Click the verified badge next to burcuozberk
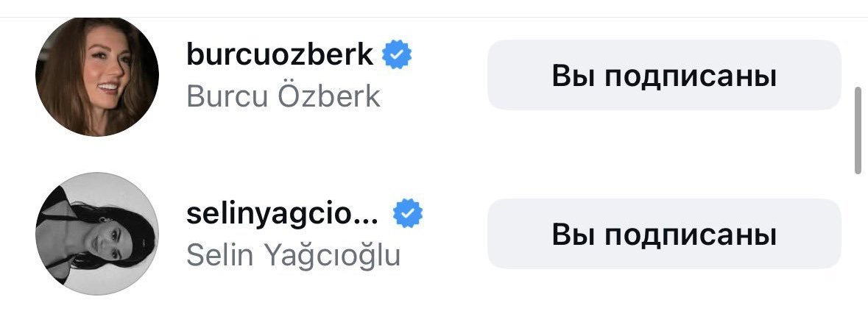868x311 pixels. tap(397, 54)
